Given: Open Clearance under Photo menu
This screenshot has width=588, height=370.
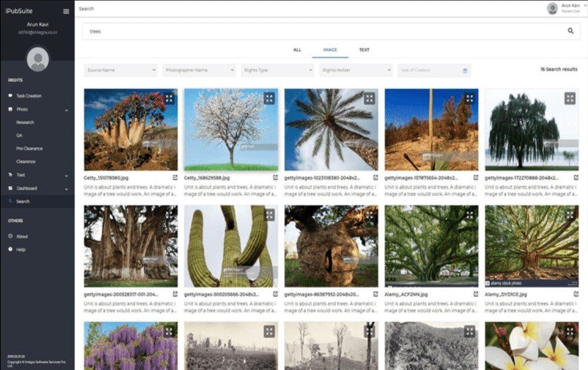Looking at the screenshot, I should [26, 161].
